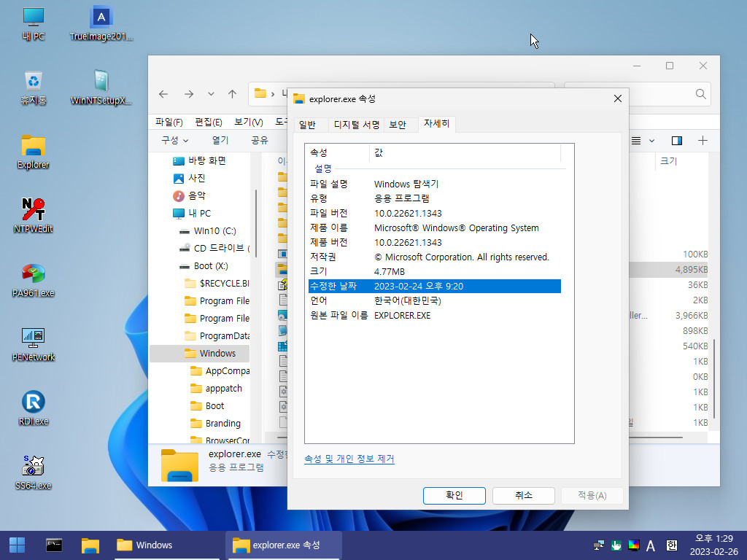Click the plus icon in the Explorer toolbar
The width and height of the screenshot is (747, 560).
click(703, 141)
